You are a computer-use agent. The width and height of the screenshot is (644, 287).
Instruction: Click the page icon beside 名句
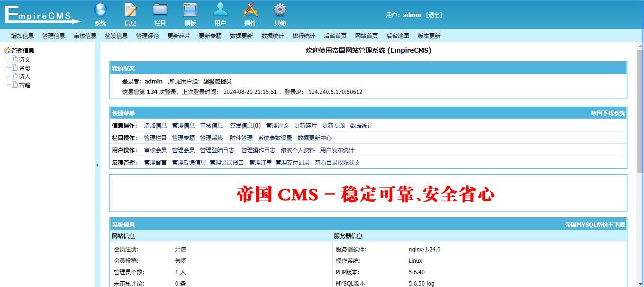click(15, 68)
